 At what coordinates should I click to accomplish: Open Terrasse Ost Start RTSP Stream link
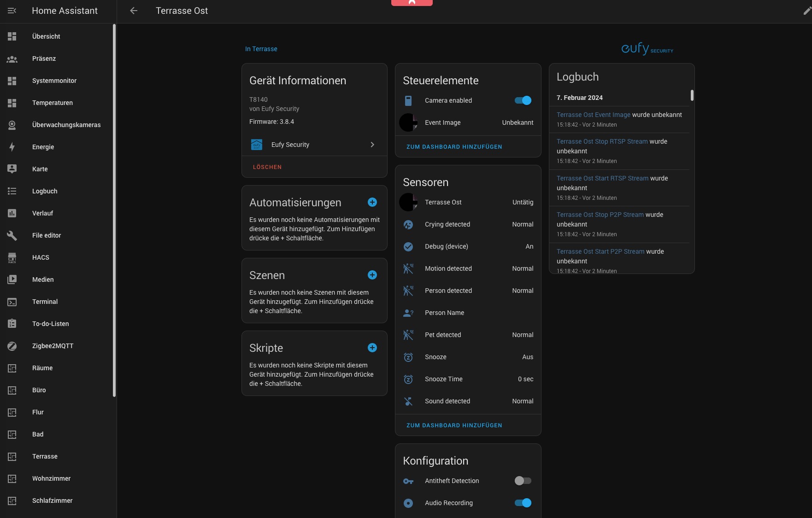click(x=602, y=178)
